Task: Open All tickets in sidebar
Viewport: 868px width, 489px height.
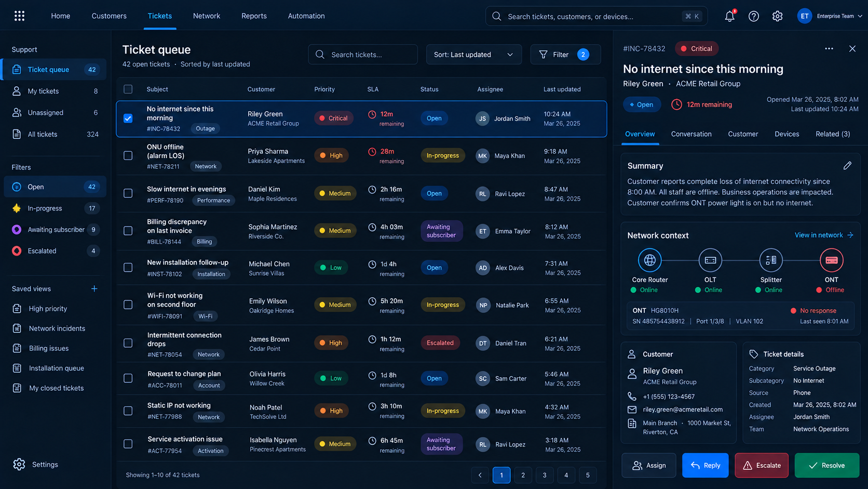Action: click(x=55, y=134)
